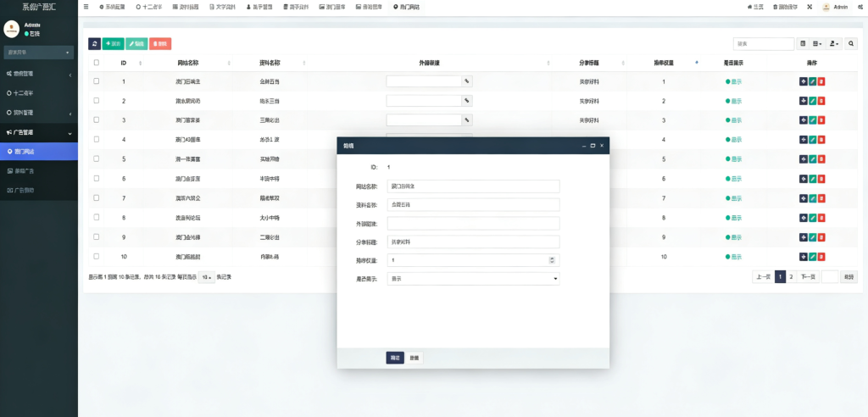
Task: Click the 网站名称 input in the edit dialog
Action: click(x=473, y=186)
